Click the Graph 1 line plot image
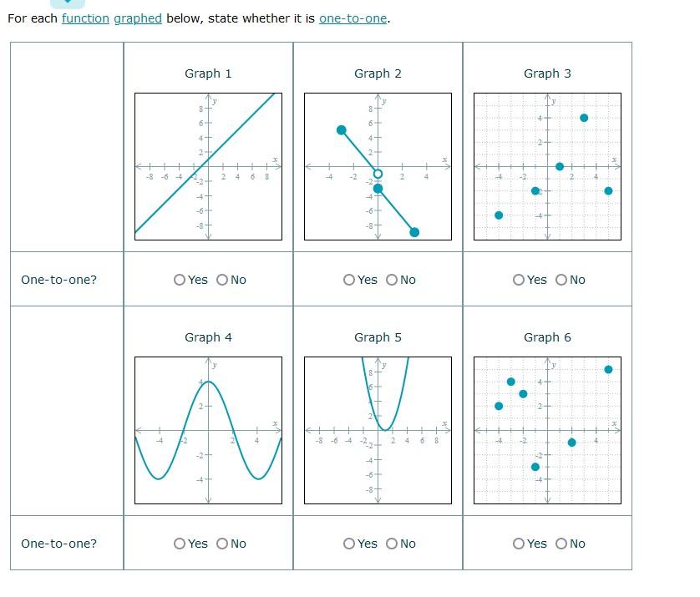The width and height of the screenshot is (700, 597). pyautogui.click(x=208, y=164)
